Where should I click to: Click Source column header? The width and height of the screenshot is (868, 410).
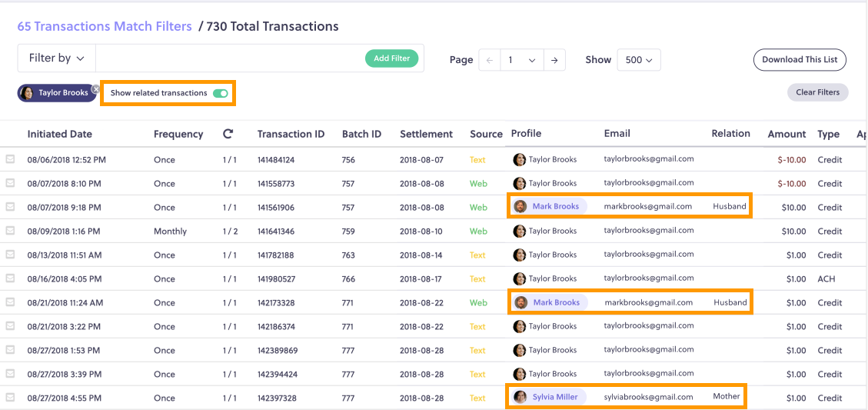(486, 134)
